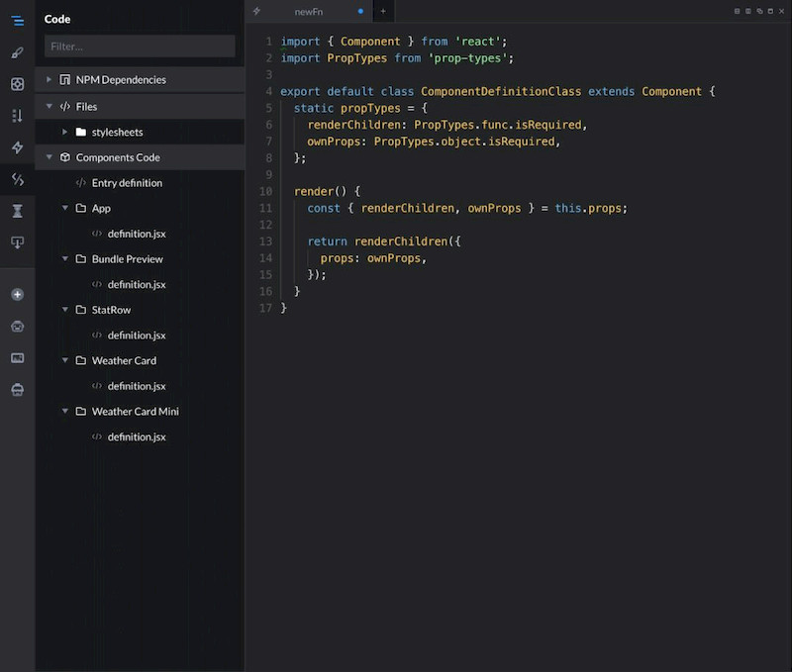Open definition.jsx under App
The height and width of the screenshot is (672, 792).
(137, 234)
